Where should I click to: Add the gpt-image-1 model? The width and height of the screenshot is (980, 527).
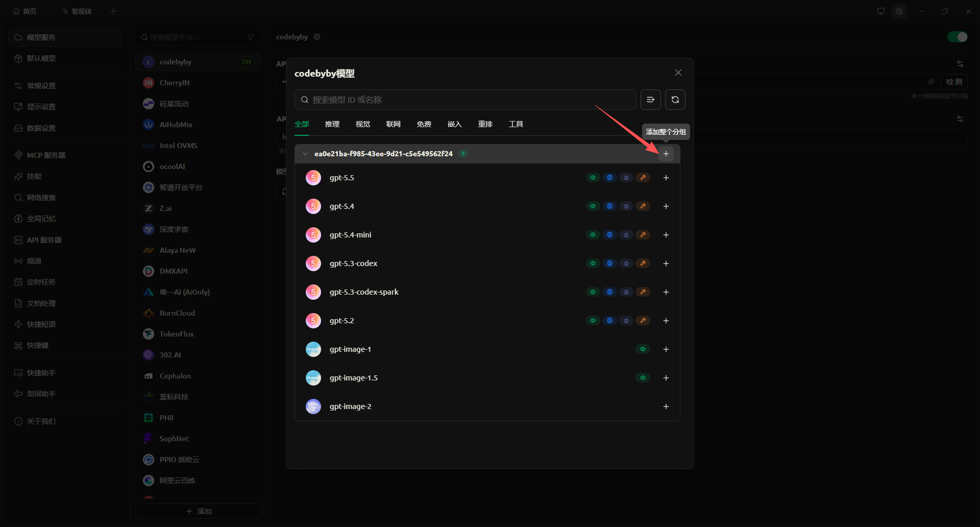(x=666, y=349)
